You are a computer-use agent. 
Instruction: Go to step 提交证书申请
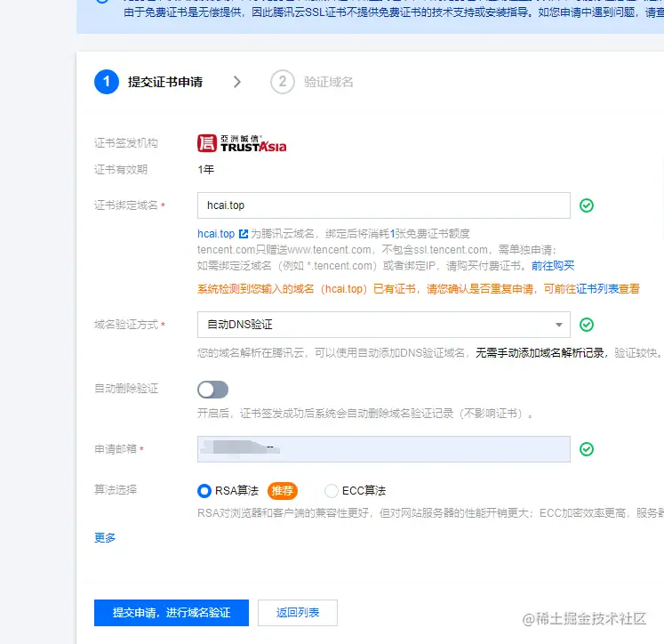(165, 82)
